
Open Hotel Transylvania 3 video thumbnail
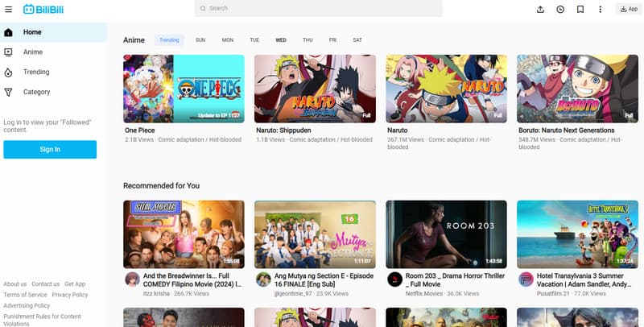(577, 234)
